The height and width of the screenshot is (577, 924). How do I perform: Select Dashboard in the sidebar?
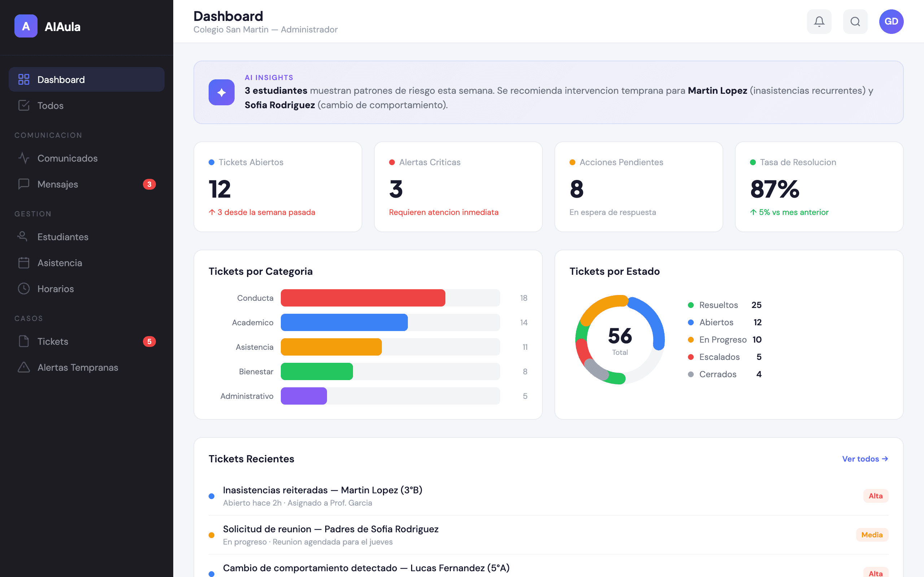click(x=61, y=79)
